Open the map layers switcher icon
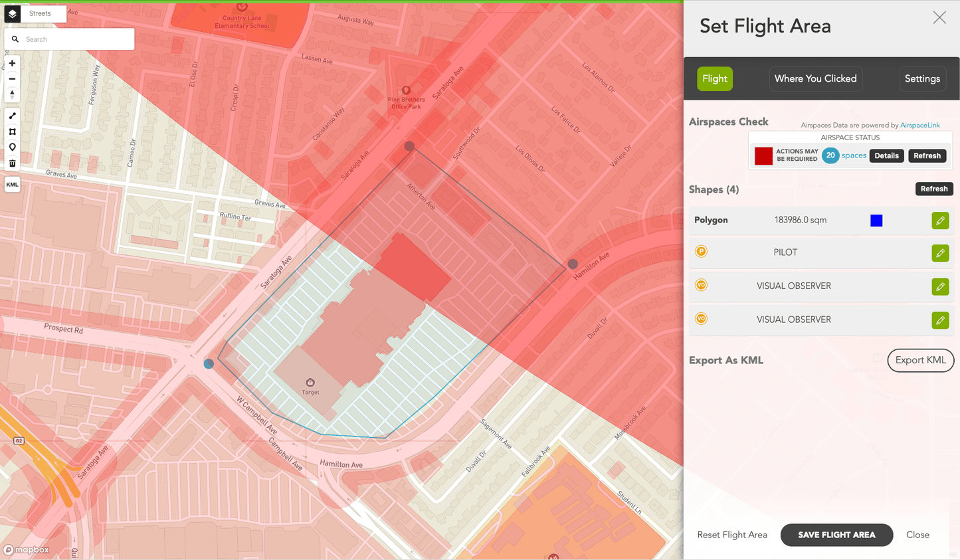The width and height of the screenshot is (960, 560). pyautogui.click(x=13, y=13)
